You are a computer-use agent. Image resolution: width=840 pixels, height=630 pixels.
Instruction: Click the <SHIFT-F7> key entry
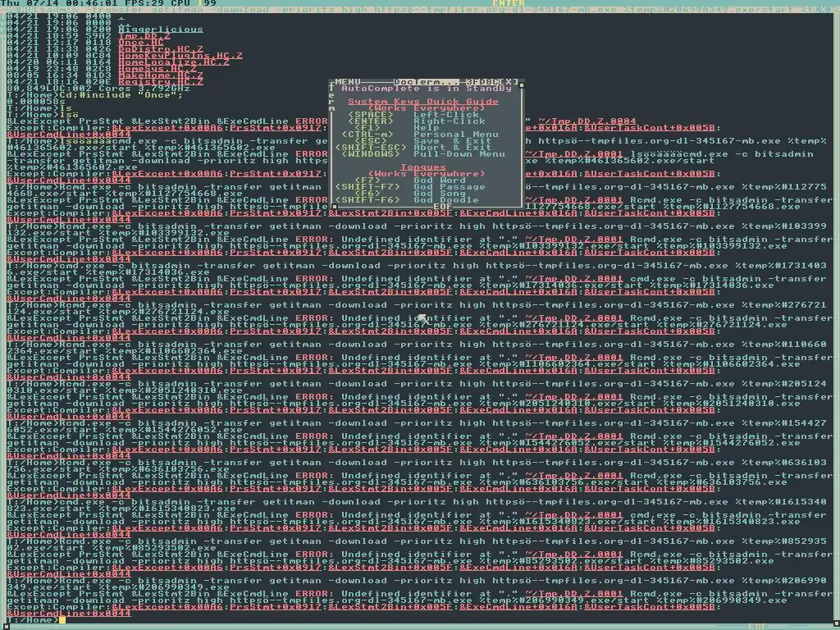[367, 187]
